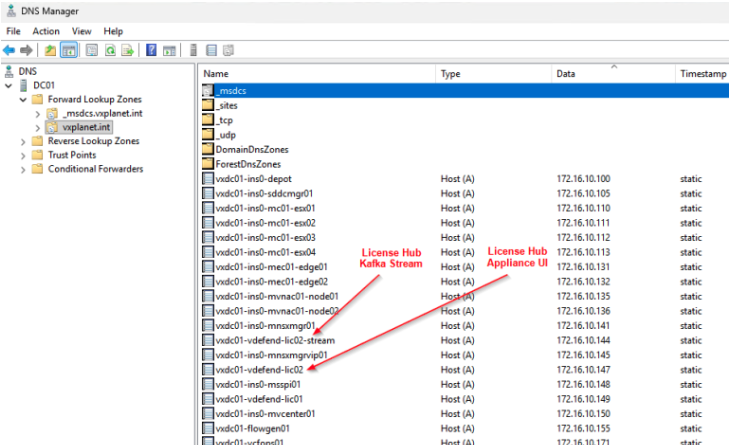This screenshot has width=730, height=445.
Task: Click the _msdcs zone icon in list
Action: point(208,91)
